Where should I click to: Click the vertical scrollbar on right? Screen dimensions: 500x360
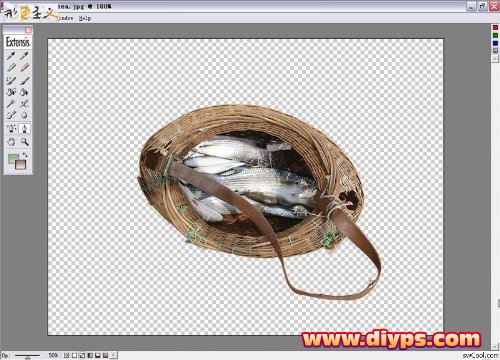coord(495,203)
